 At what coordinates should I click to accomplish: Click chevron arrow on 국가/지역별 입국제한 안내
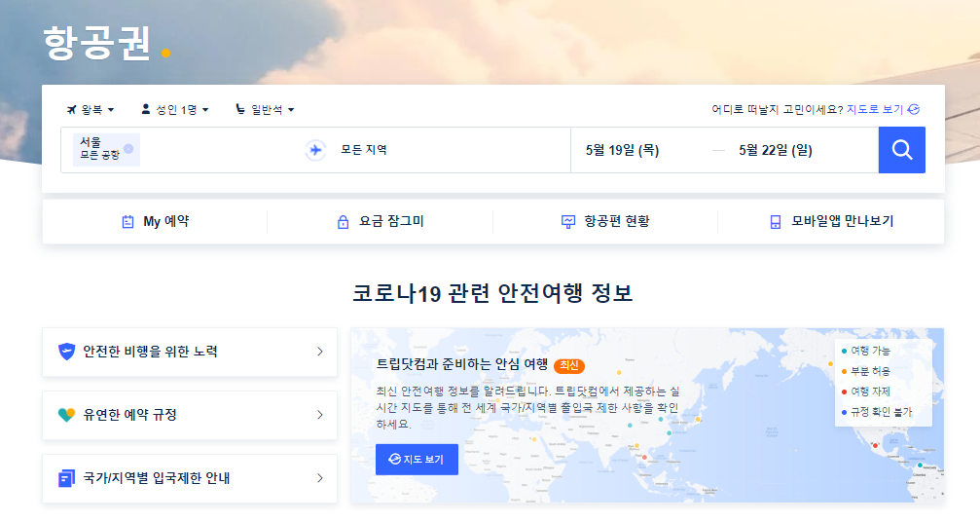pos(320,478)
